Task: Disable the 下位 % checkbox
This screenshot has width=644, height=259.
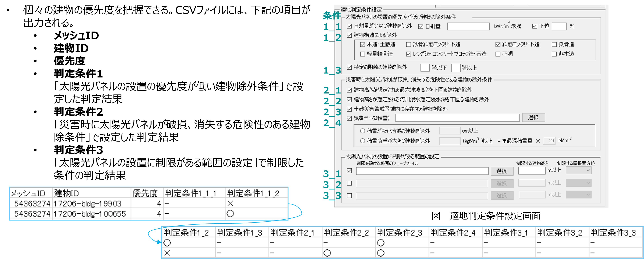Action: [535, 26]
